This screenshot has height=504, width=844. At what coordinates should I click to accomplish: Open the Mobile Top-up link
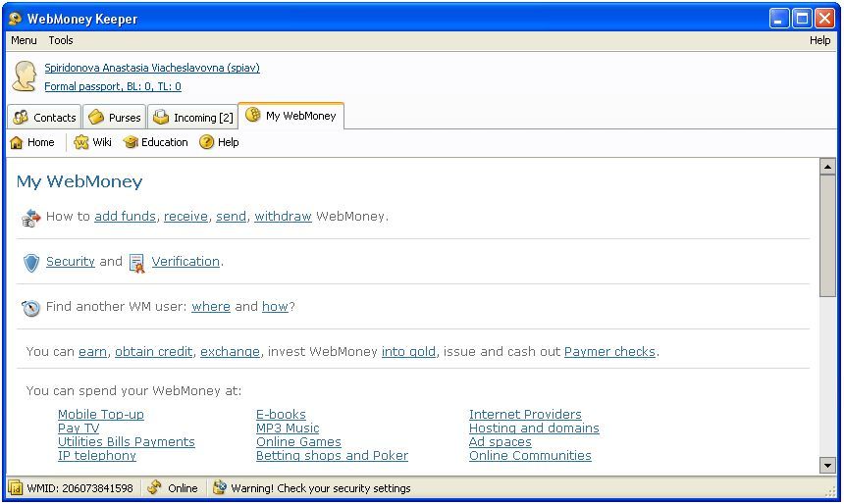coord(101,414)
